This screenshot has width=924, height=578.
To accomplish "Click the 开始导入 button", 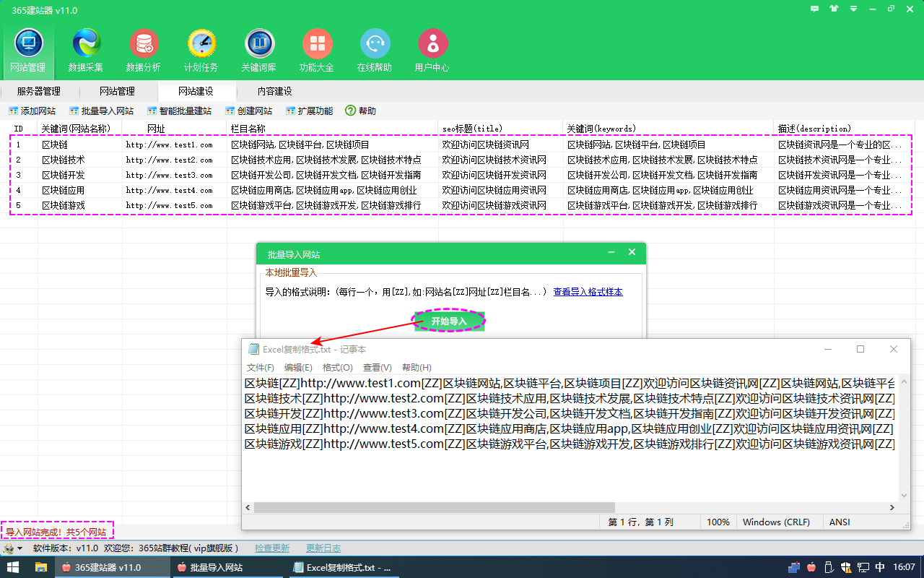I will (x=449, y=321).
